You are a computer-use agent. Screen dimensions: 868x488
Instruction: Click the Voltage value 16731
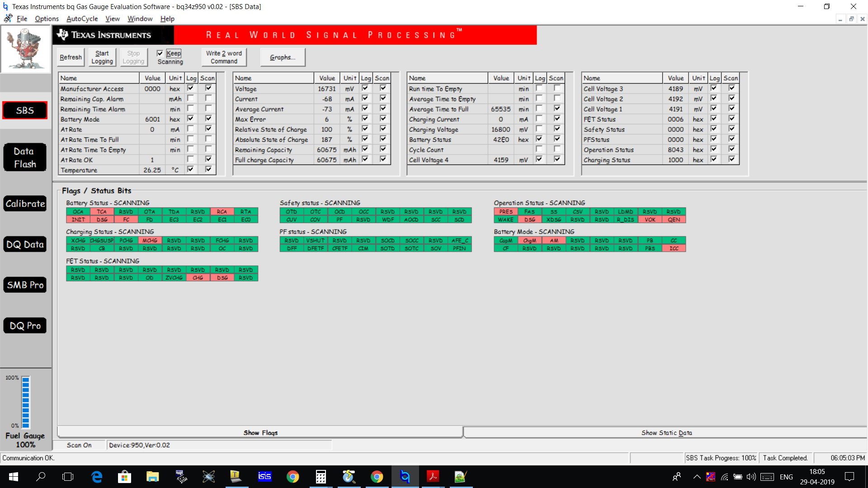[x=327, y=89]
